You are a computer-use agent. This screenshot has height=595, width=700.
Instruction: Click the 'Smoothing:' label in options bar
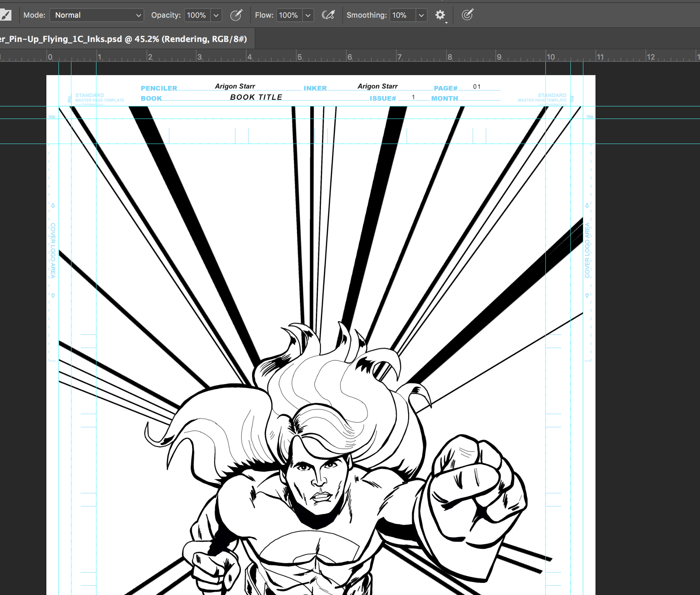click(367, 15)
